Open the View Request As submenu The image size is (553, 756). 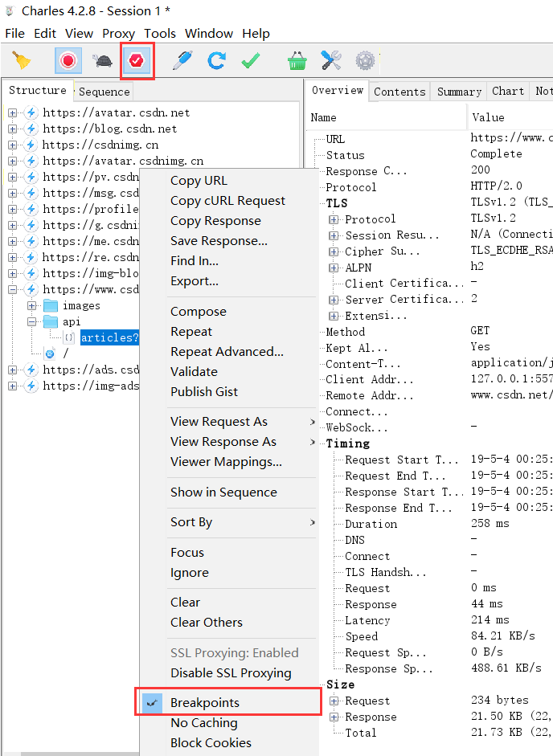tap(241, 422)
